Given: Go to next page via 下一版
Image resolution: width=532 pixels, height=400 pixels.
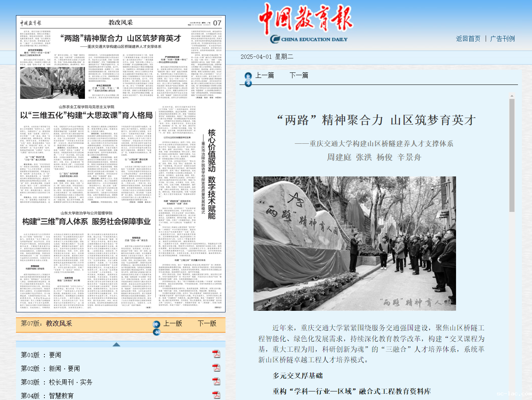Looking at the screenshot, I should (207, 323).
